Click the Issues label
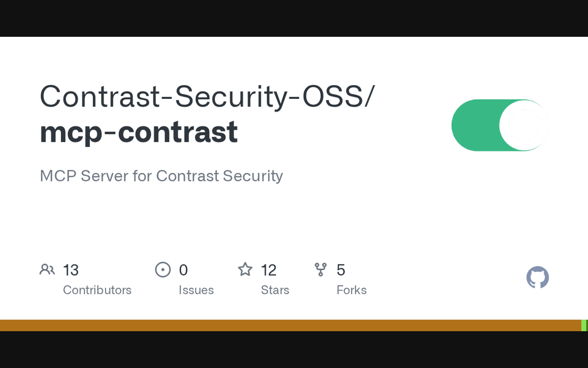Screen dimensions: 588x368 point(196,290)
